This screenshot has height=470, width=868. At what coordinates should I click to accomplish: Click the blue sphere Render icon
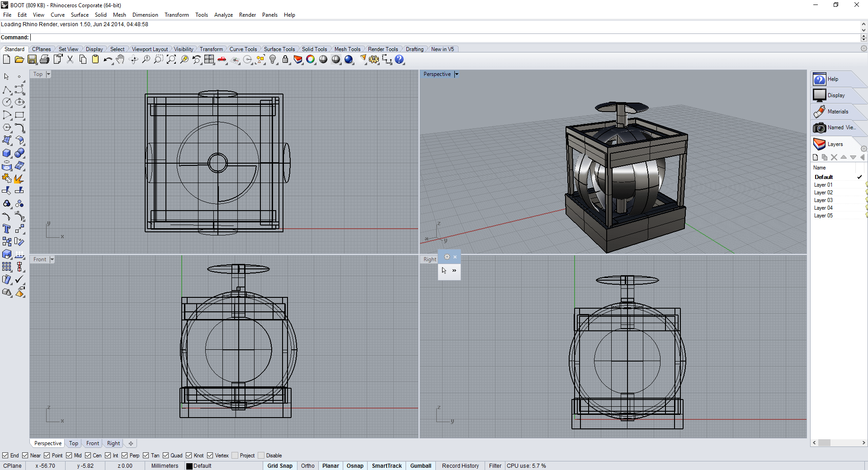(x=349, y=59)
